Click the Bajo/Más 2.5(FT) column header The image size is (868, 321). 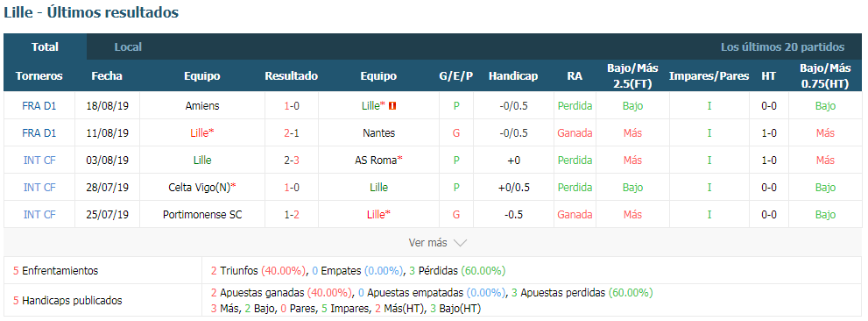point(632,76)
